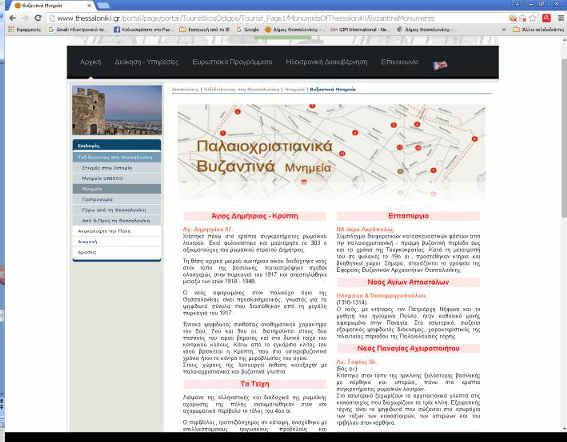The height and width of the screenshot is (442, 567).
Task: Click the Τα Τείχη section heading
Action: pos(255,384)
